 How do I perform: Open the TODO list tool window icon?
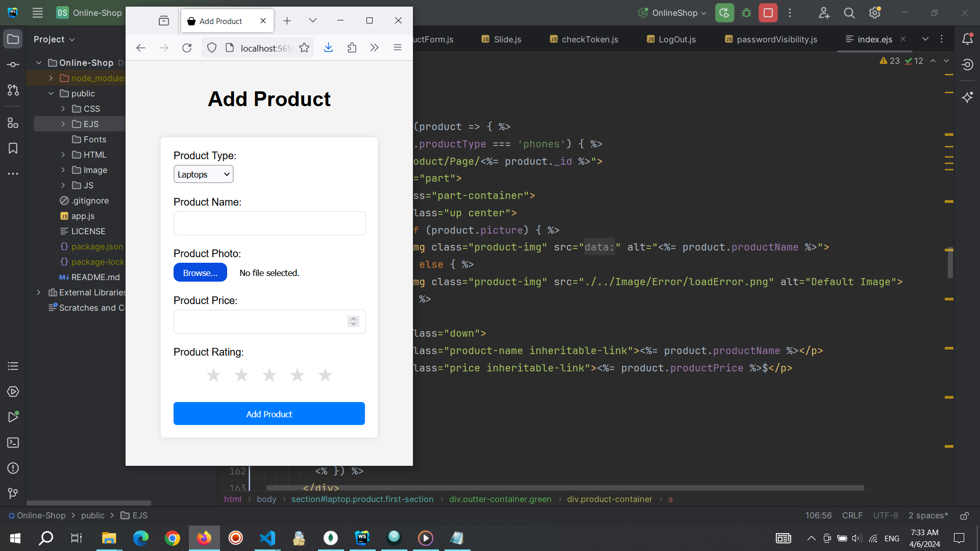(13, 366)
